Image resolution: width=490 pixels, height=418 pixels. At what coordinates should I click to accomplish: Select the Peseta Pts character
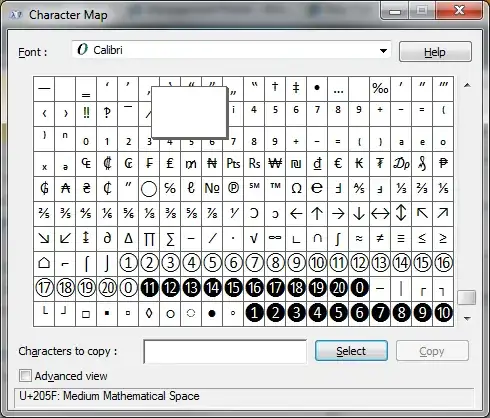coord(233,164)
